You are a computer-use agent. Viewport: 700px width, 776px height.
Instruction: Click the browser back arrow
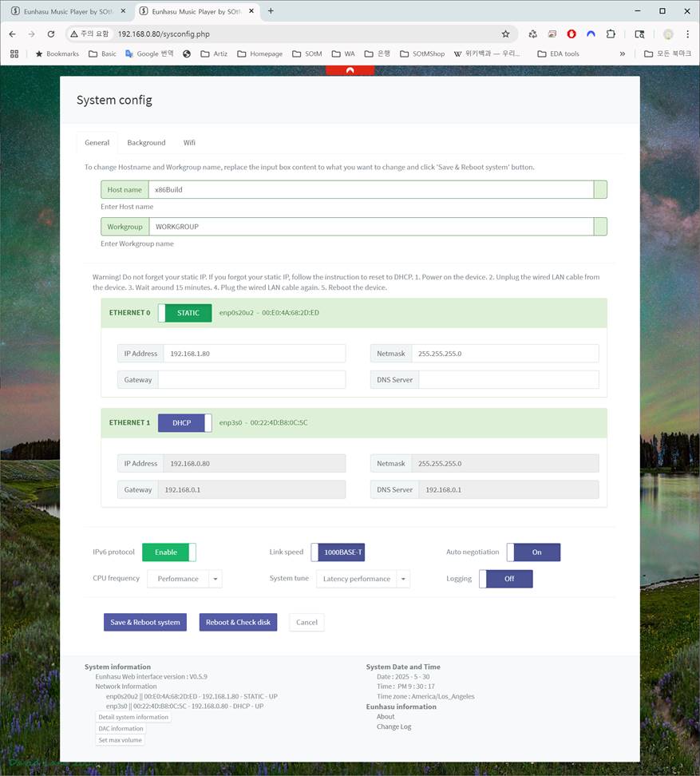(x=12, y=34)
